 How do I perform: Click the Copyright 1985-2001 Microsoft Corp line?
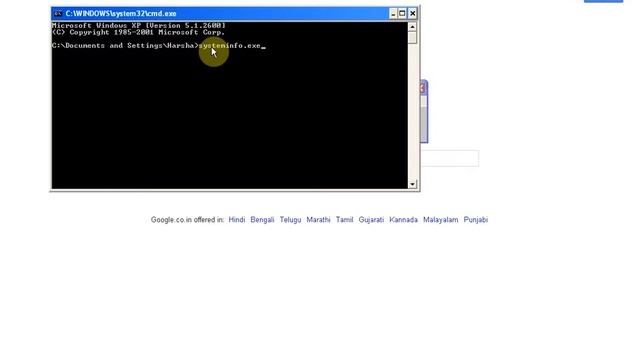tap(138, 32)
